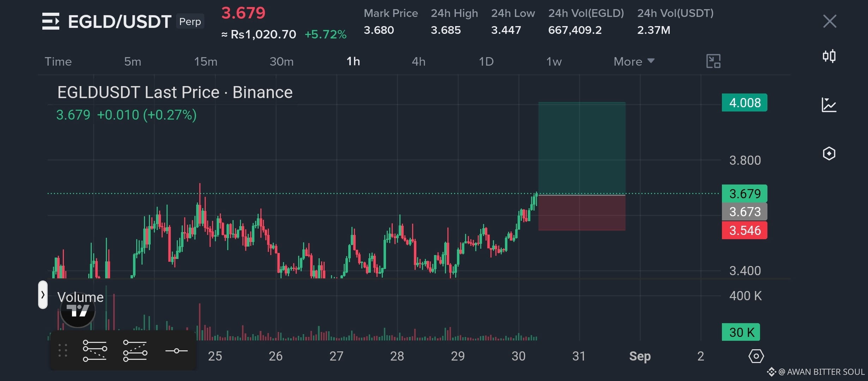Select the ascending position line tool
Viewport: 868px width, 381px height.
135,351
